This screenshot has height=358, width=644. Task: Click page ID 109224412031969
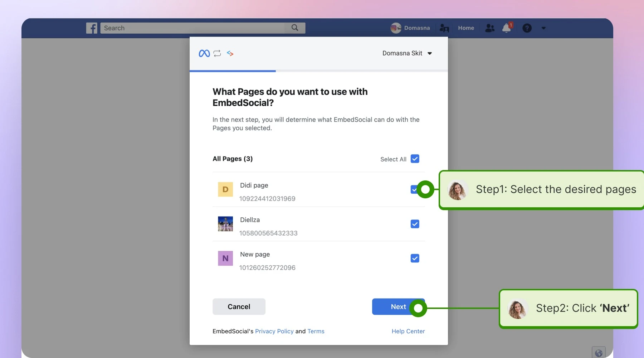[267, 199]
